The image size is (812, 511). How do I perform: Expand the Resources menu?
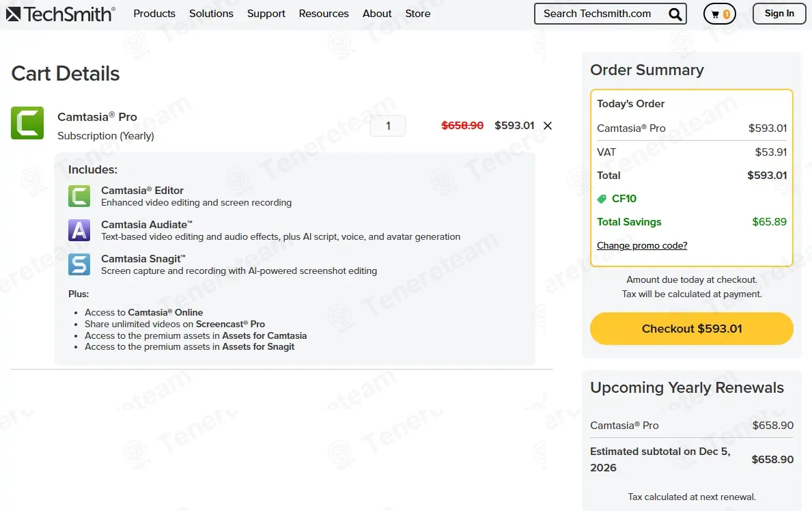point(324,14)
